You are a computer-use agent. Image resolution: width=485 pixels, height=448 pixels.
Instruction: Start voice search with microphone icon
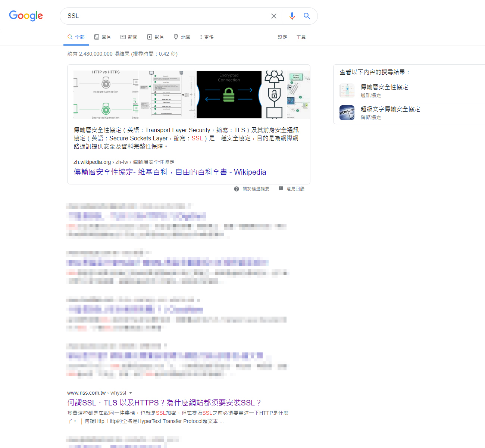point(292,16)
